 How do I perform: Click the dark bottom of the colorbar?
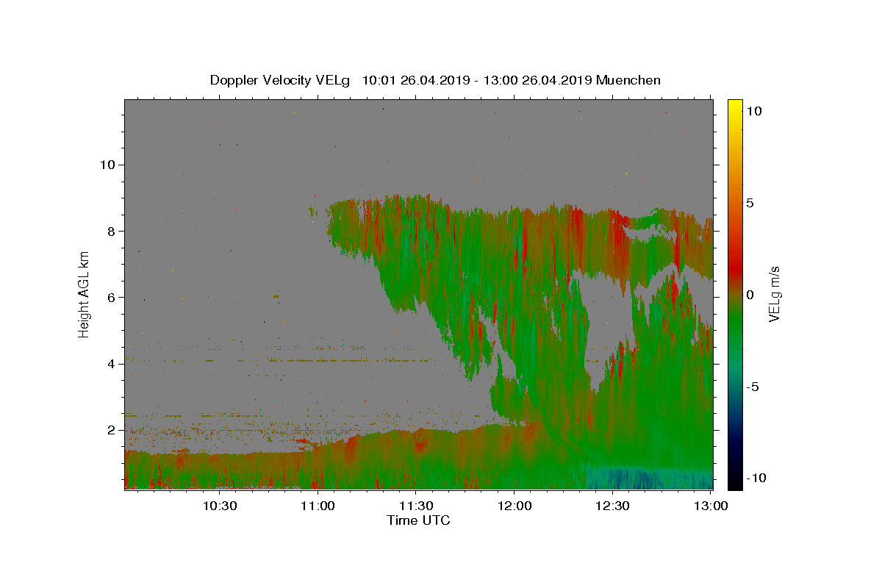tap(734, 481)
